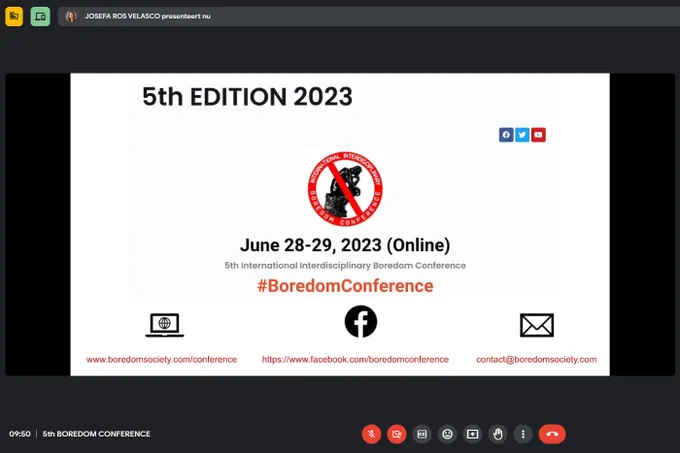Click the '5th BOREDOM CONFERENCE' meeting title
The height and width of the screenshot is (453, 680).
(x=96, y=434)
